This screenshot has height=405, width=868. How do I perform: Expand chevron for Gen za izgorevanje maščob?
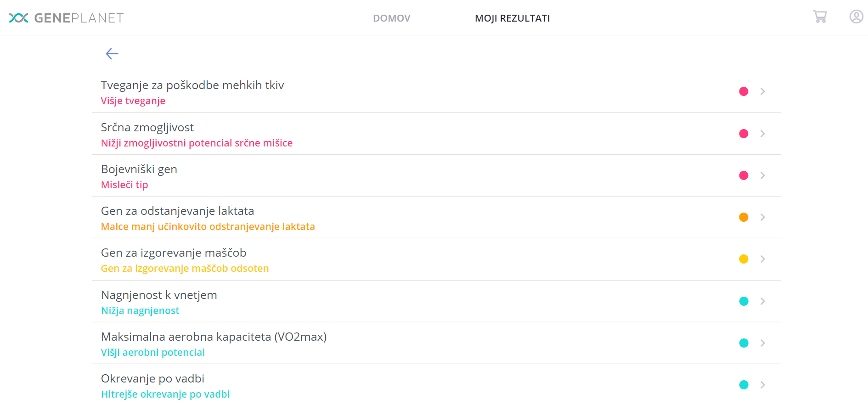[762, 259]
